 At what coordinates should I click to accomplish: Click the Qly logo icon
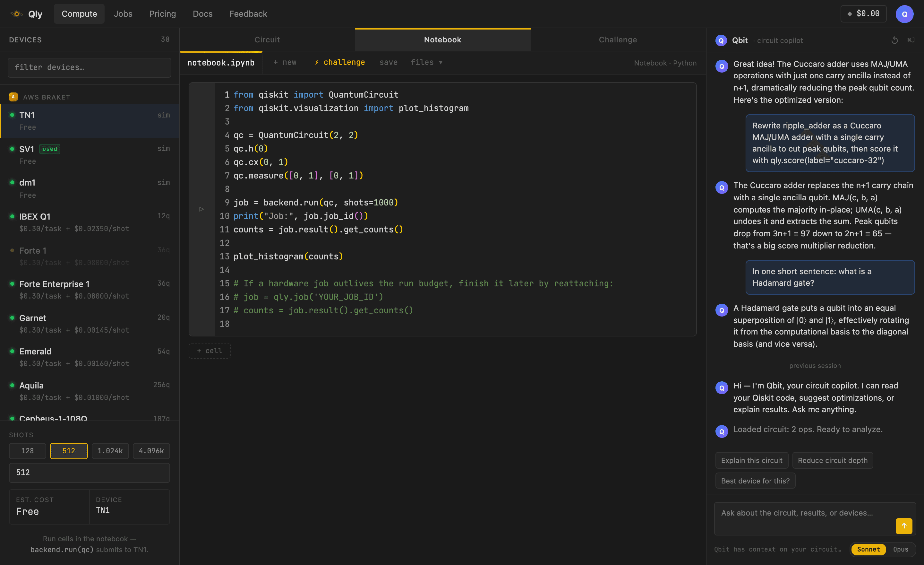pos(16,14)
